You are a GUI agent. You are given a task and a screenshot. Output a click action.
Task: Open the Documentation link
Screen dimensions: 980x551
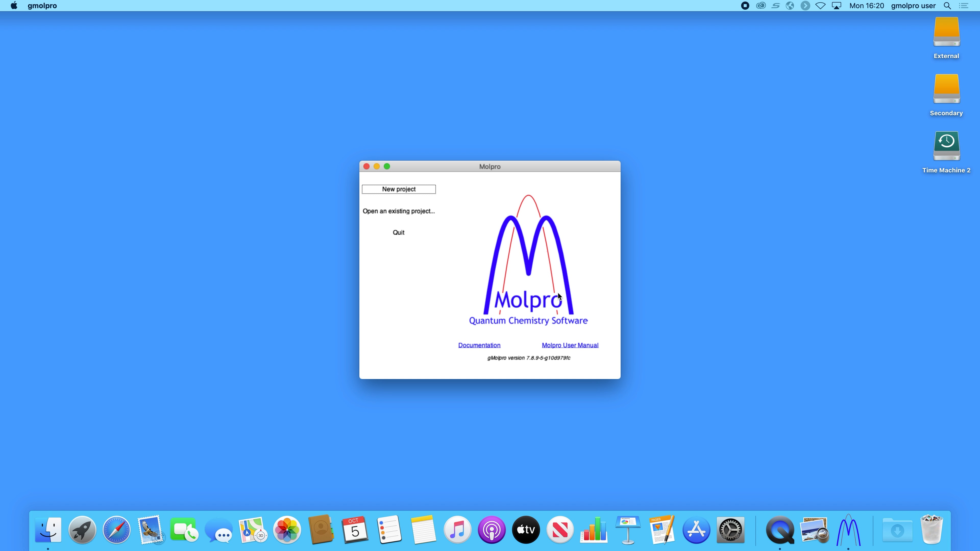coord(479,345)
